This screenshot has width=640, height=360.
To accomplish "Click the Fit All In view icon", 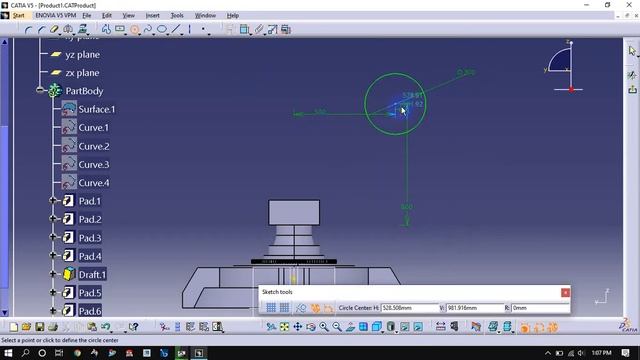I will click(x=284, y=327).
